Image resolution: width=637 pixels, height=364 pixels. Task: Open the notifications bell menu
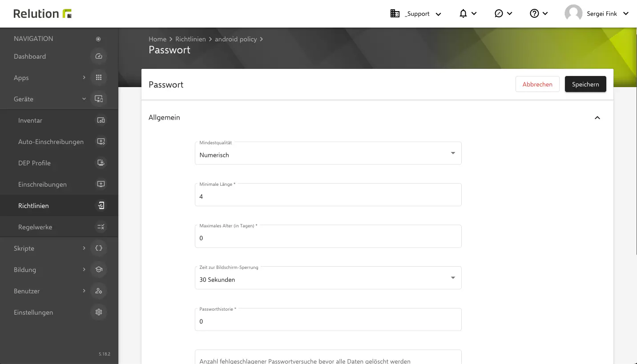(x=468, y=14)
